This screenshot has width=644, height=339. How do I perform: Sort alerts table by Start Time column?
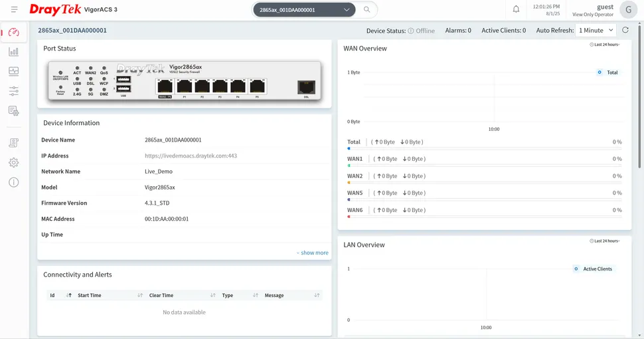[90, 295]
